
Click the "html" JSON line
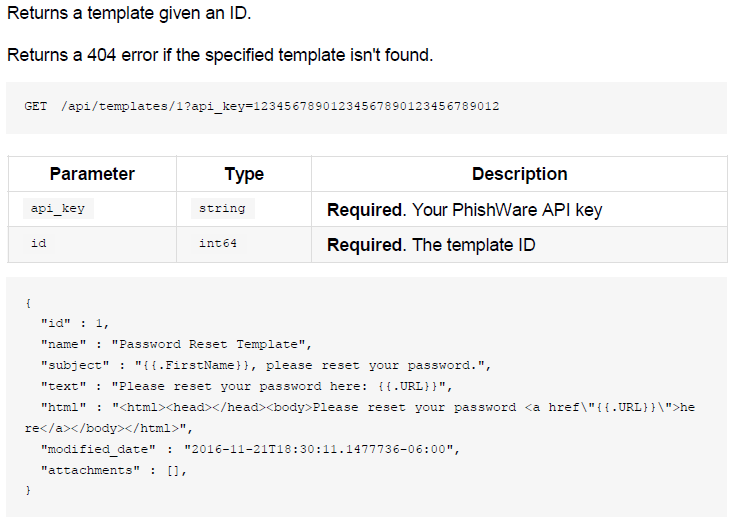[x=360, y=418]
